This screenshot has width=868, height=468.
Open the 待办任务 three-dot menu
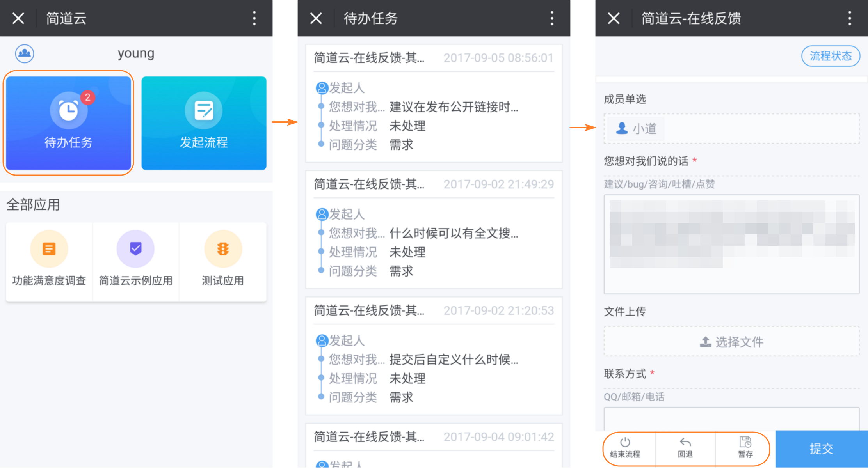click(552, 18)
